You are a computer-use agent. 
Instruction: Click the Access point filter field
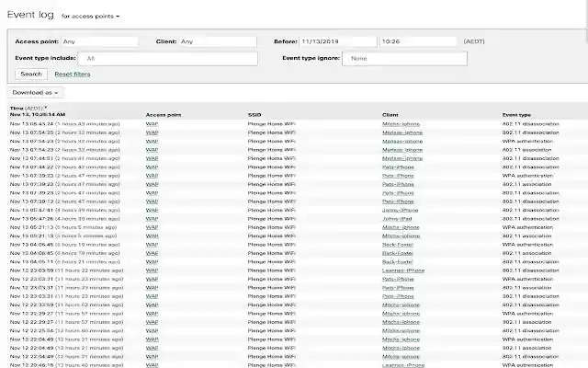99,41
